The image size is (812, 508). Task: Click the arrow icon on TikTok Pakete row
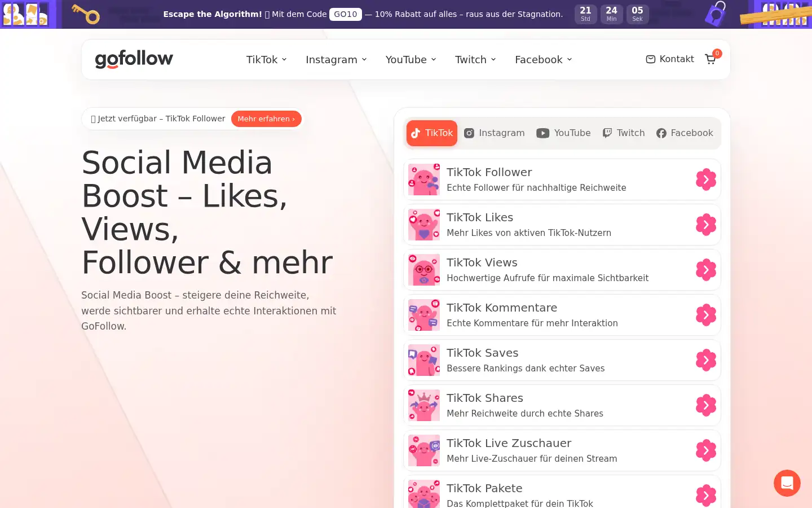tap(706, 496)
